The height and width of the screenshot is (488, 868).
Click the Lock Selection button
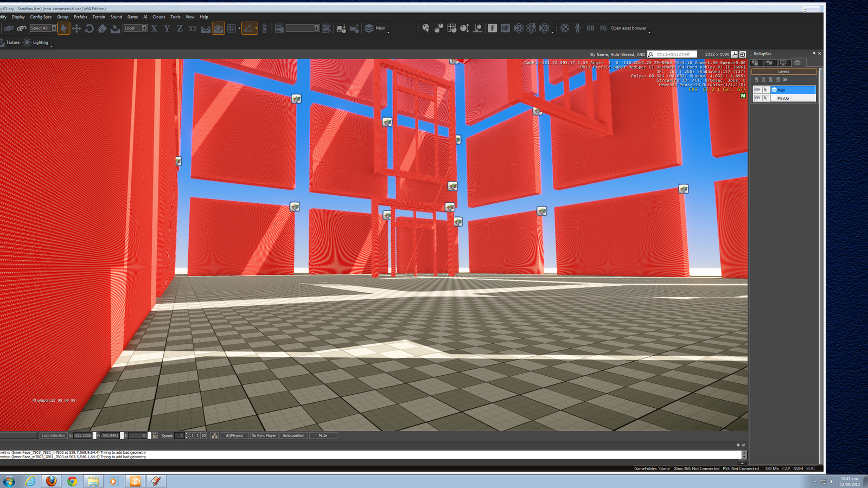(53, 435)
